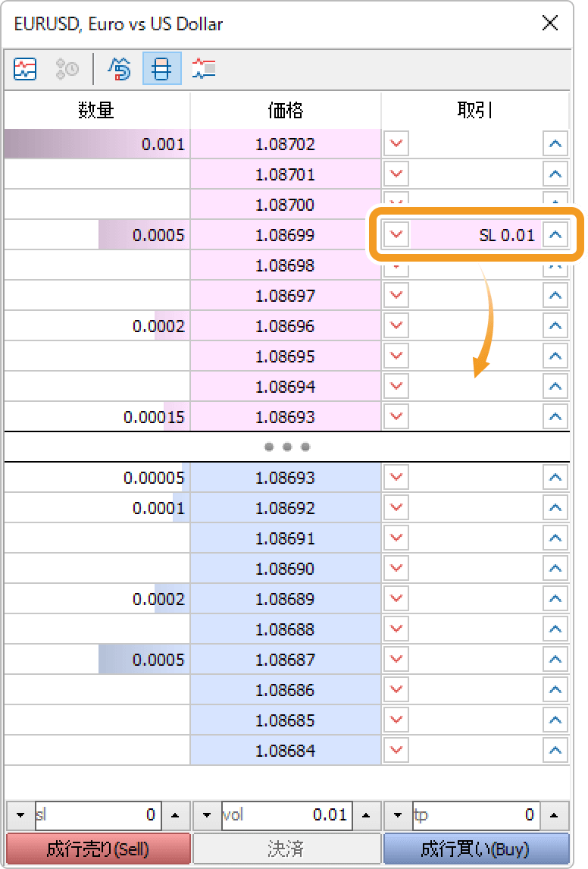588x869 pixels.
Task: Click into the tp input field
Action: 476,815
